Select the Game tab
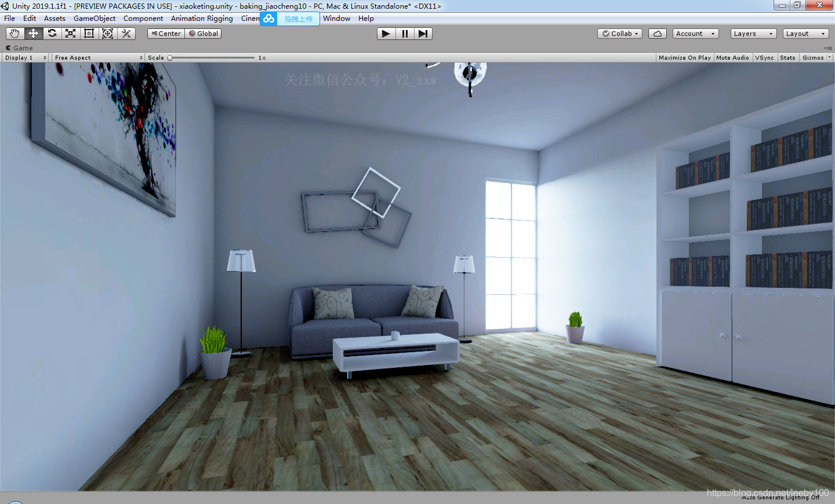This screenshot has height=504, width=835. point(19,48)
